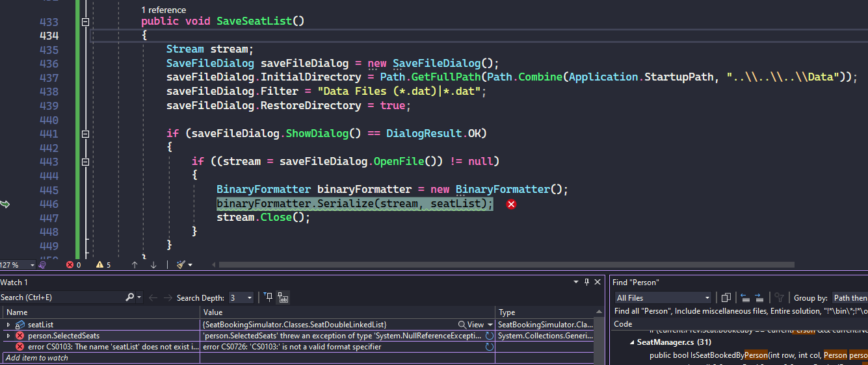Image resolution: width=868 pixels, height=365 pixels.
Task: Click the Watch 1 panel title
Action: 14,282
